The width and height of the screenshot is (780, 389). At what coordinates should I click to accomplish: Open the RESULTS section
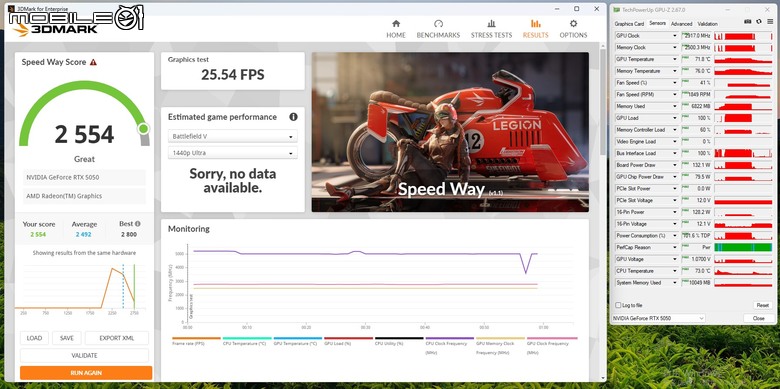[535, 29]
